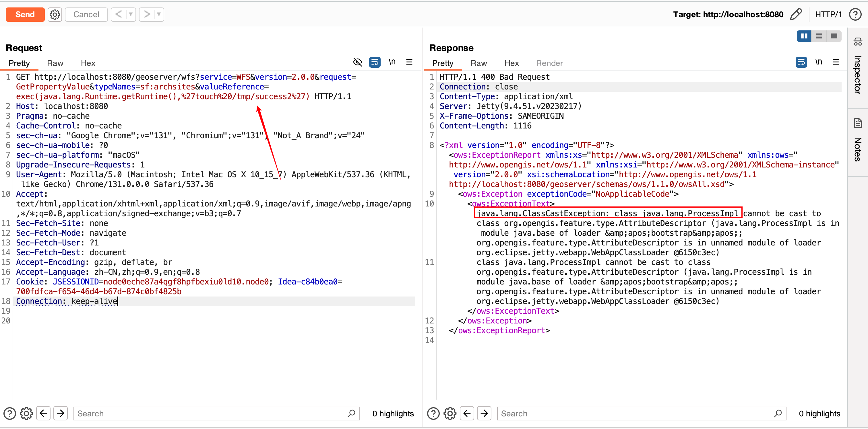Viewport: 868px width, 429px height.
Task: Click the 'Upgrade-Insecure-Requests: 1' header
Action: click(80, 165)
